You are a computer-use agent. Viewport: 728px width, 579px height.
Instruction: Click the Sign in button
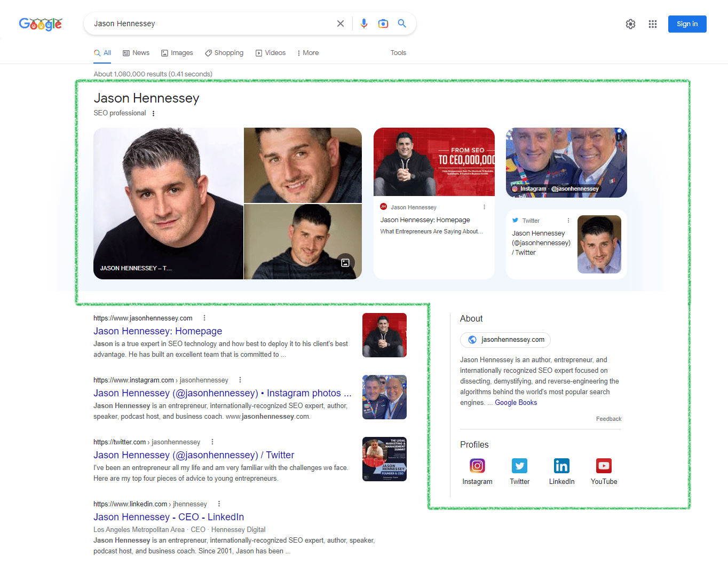687,24
